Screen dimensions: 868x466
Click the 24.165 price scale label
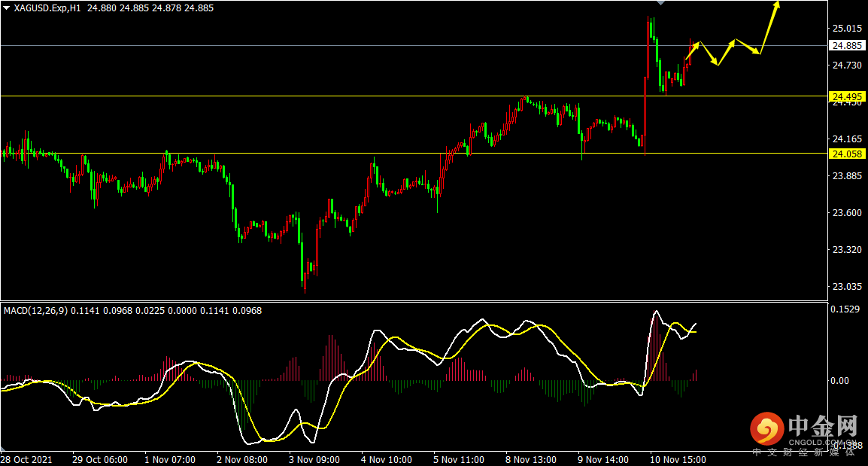tap(847, 139)
